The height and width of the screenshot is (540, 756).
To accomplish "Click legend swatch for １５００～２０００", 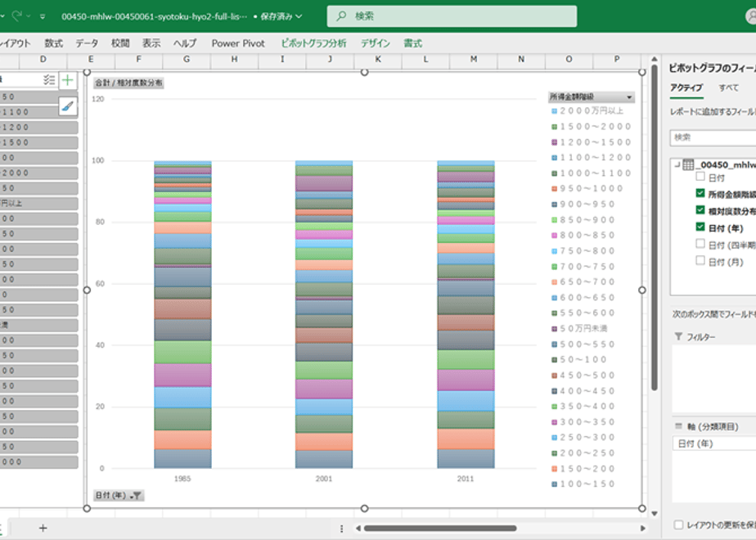I will (x=555, y=127).
